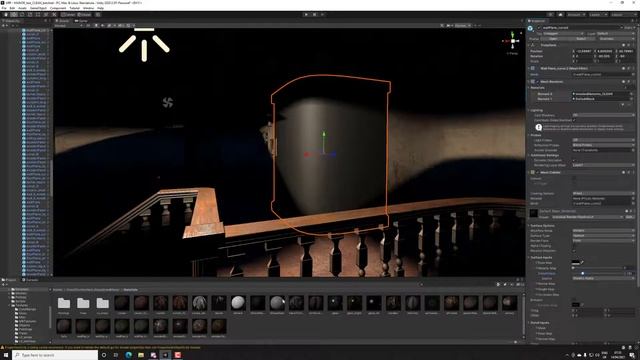The width and height of the screenshot is (640, 360).
Task: Click the Play button
Action: pos(306,15)
